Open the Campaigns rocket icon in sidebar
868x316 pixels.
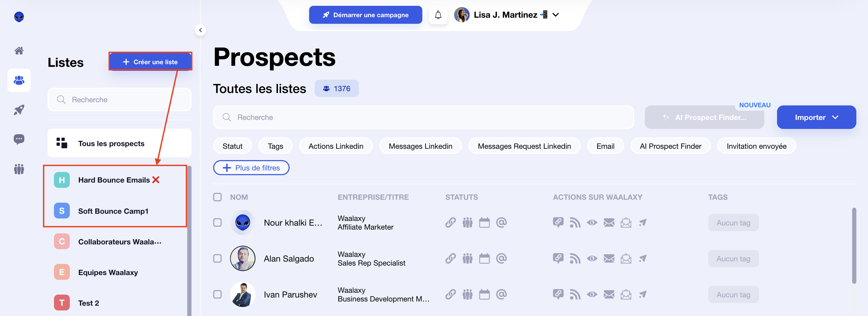(x=19, y=110)
